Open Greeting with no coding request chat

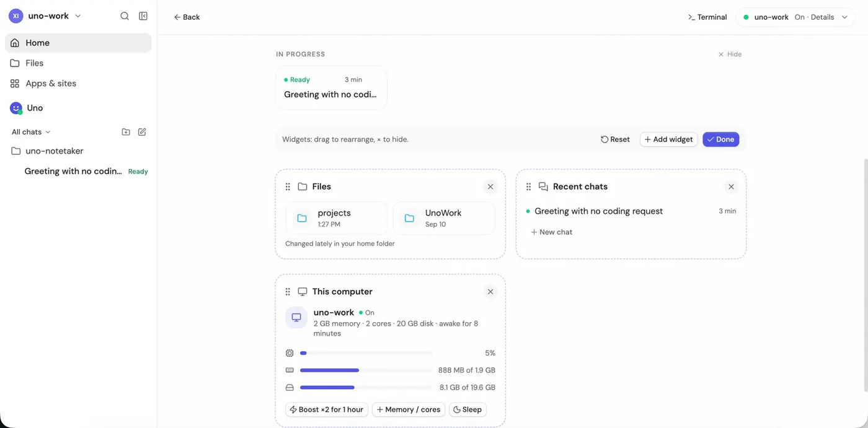tap(631, 211)
